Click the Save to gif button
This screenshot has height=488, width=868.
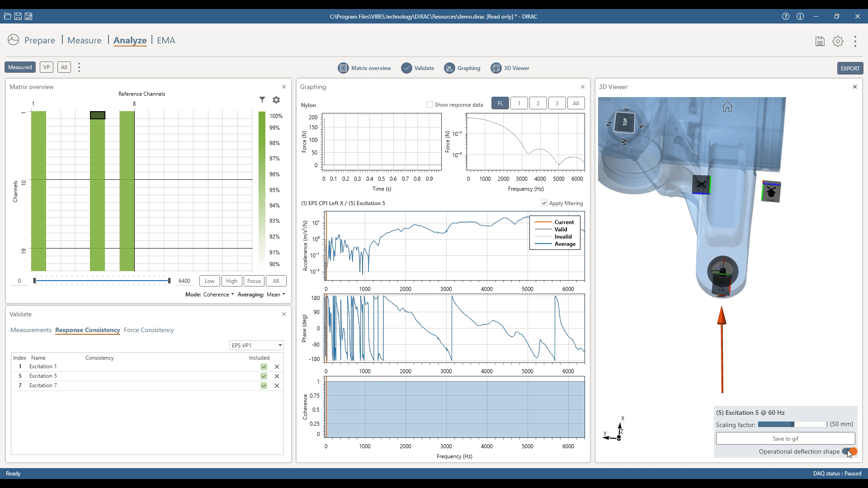tap(785, 438)
